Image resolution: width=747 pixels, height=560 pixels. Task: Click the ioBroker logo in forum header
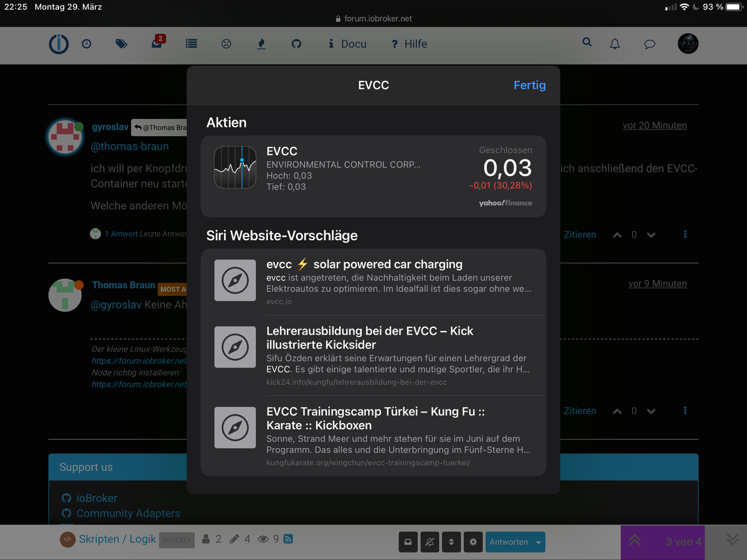[x=60, y=44]
